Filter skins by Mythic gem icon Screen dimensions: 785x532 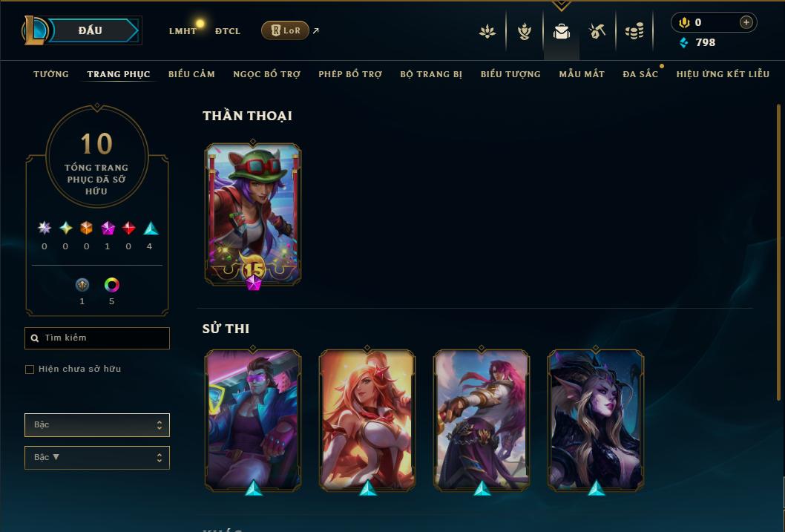[x=108, y=229]
